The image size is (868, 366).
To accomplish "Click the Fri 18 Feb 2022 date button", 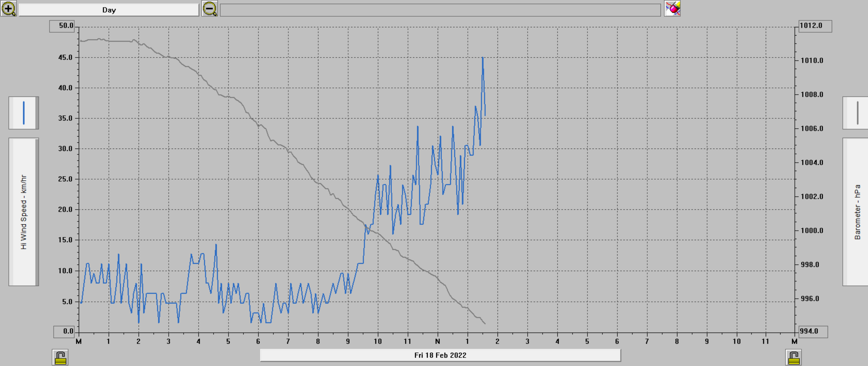I will (x=440, y=355).
